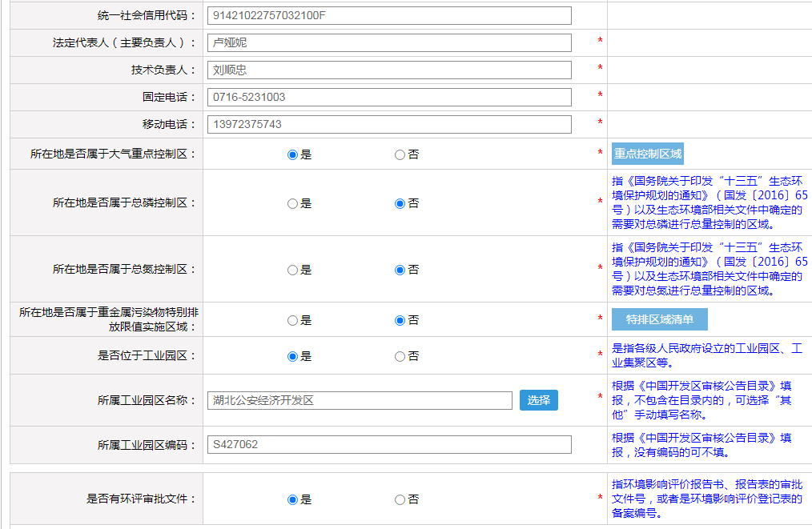This screenshot has height=529, width=812.
Task: Set 总氮控制区 option to 是
Action: [292, 270]
